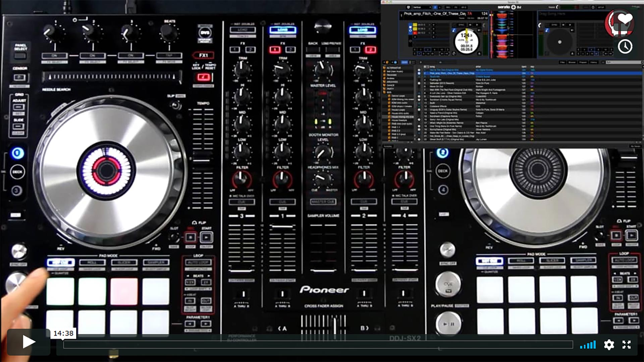Toggle red FX 1 assign on channel 1
The width and height of the screenshot is (644, 362).
[x=275, y=50]
